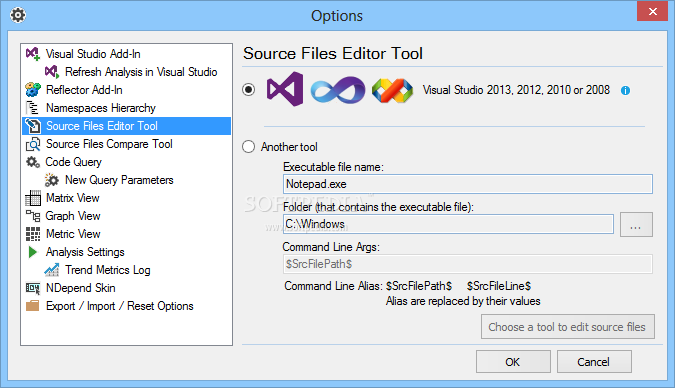The height and width of the screenshot is (388, 675).
Task: Click the Visual Studio Add-In icon
Action: (x=33, y=54)
